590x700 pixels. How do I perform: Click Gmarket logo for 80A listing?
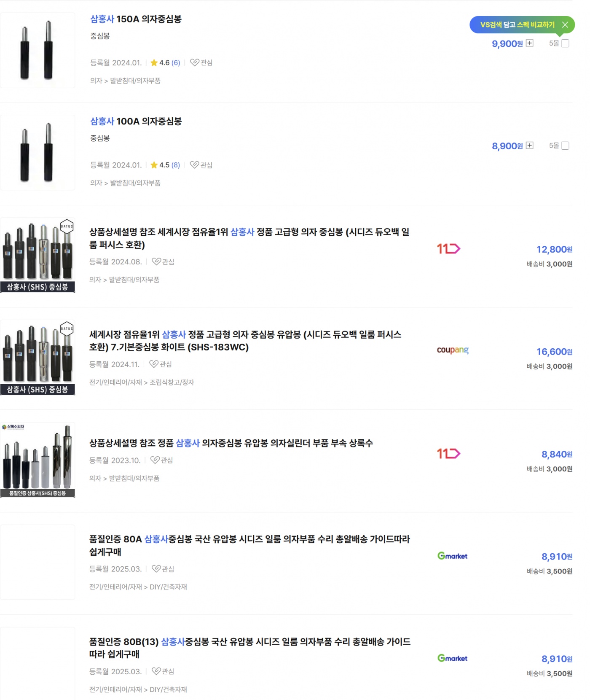[453, 556]
